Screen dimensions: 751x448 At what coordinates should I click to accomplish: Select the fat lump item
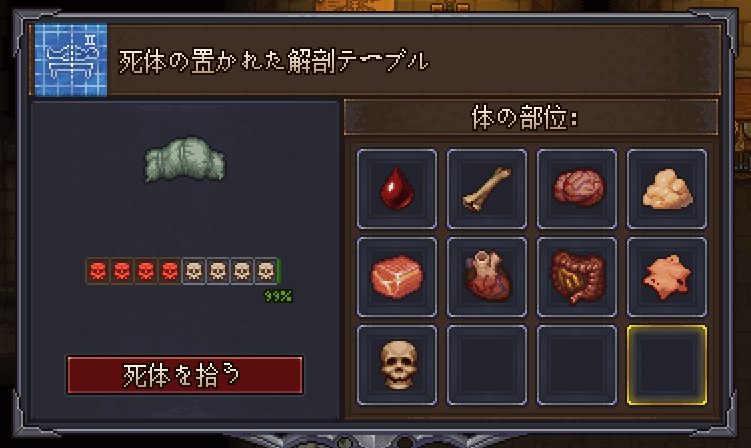[667, 188]
